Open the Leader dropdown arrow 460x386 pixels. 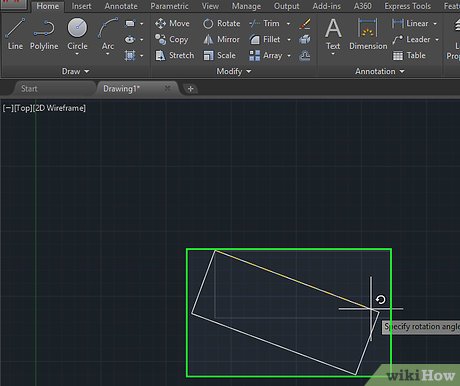click(x=437, y=40)
